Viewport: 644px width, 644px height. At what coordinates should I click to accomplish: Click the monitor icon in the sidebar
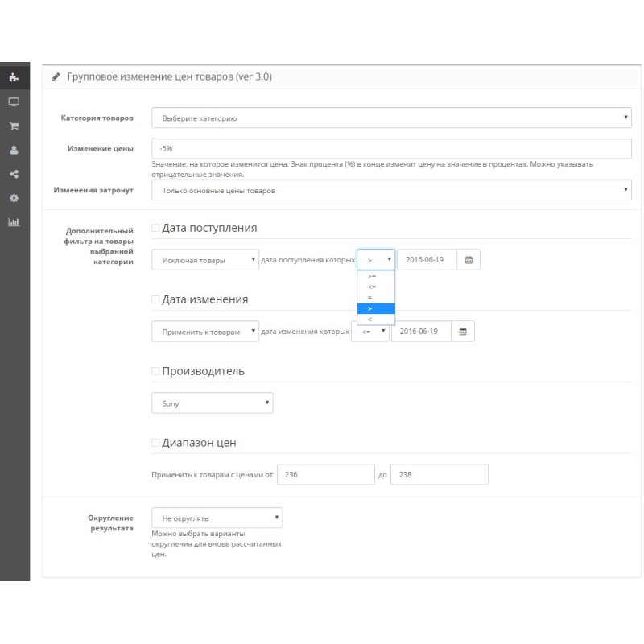(x=14, y=102)
